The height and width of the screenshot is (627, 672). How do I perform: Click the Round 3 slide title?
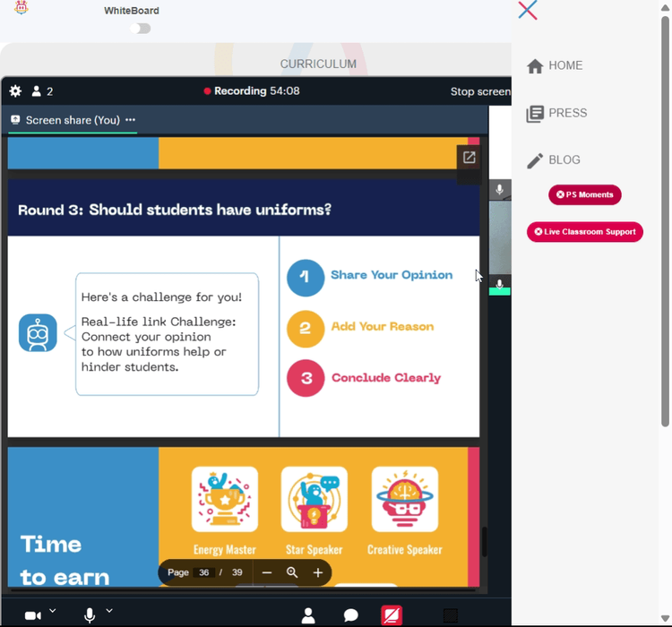tap(175, 210)
